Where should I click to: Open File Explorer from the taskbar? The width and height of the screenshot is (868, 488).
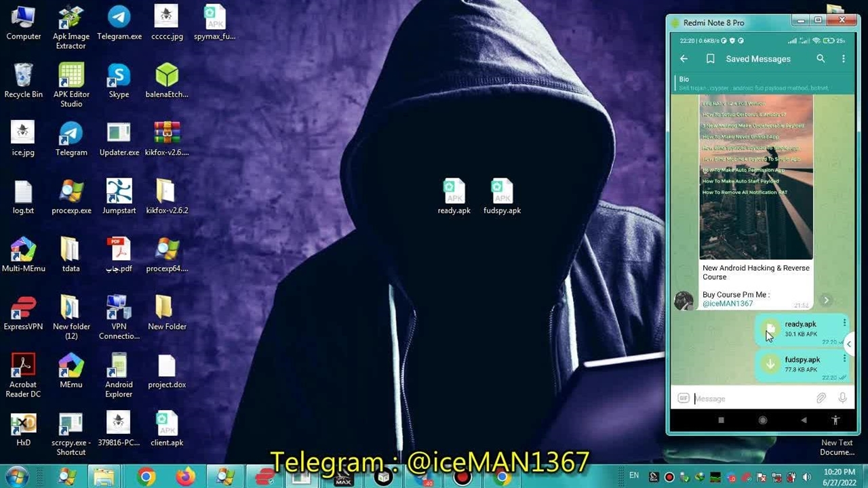pyautogui.click(x=104, y=477)
